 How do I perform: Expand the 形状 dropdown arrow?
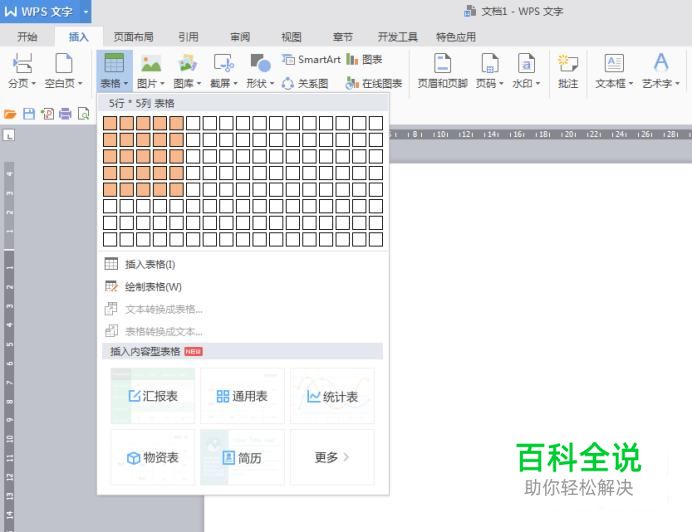pyautogui.click(x=272, y=83)
